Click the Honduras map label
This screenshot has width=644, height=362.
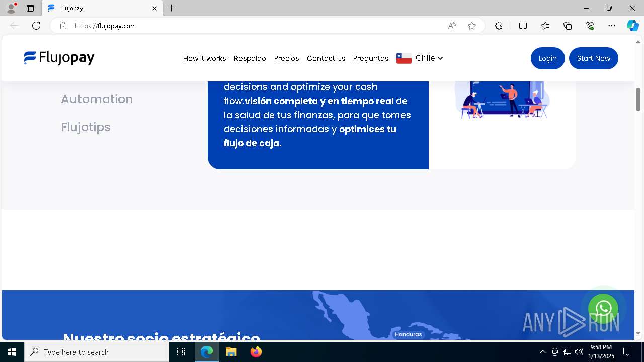point(408,334)
